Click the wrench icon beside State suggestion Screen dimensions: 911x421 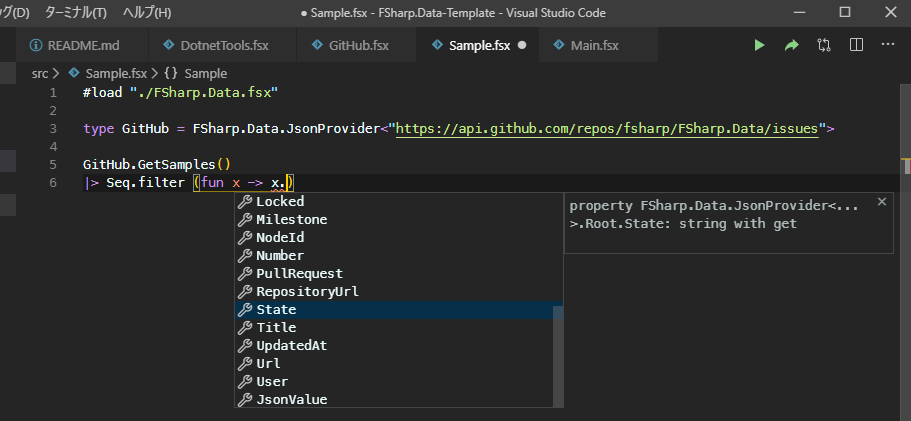245,310
